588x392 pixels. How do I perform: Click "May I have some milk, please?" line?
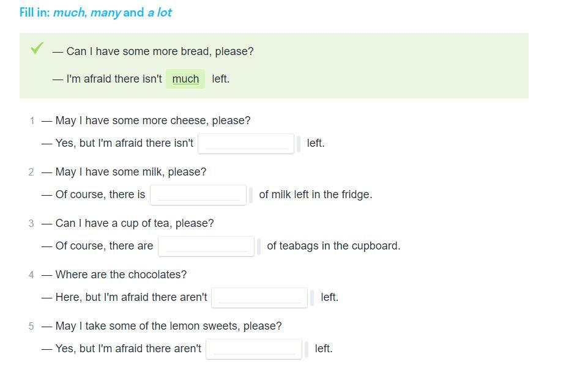pos(130,172)
